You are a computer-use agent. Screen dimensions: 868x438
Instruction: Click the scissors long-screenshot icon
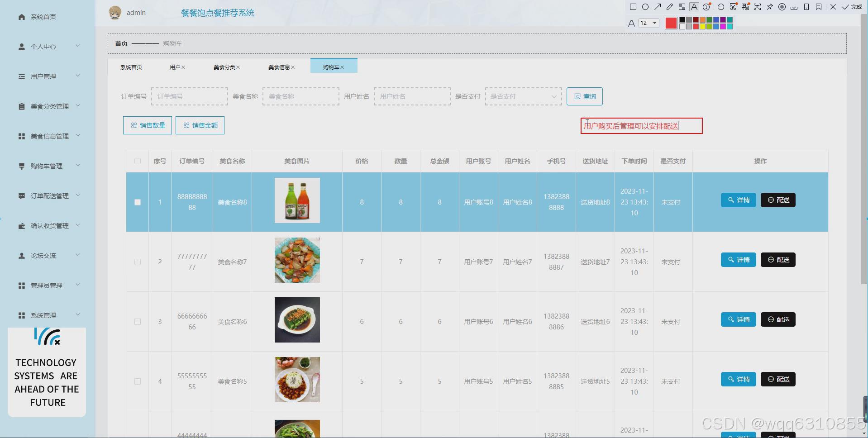point(733,7)
